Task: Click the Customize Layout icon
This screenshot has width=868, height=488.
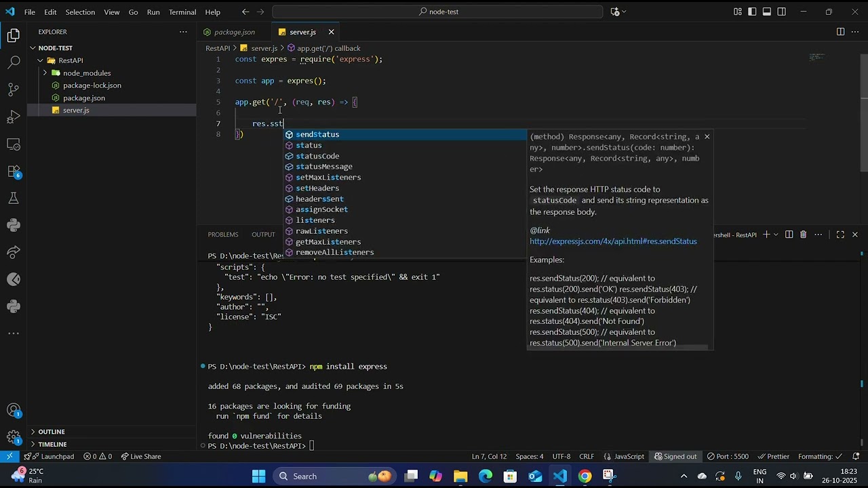Action: point(738,12)
